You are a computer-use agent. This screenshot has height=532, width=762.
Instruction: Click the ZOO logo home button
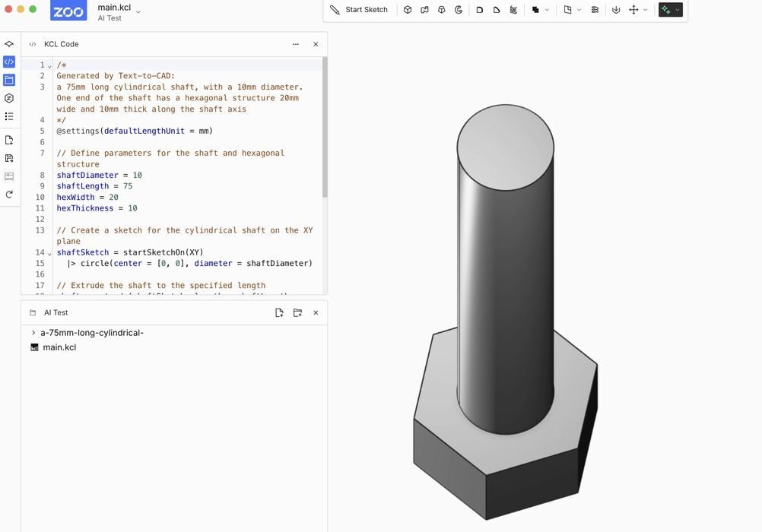pos(68,11)
